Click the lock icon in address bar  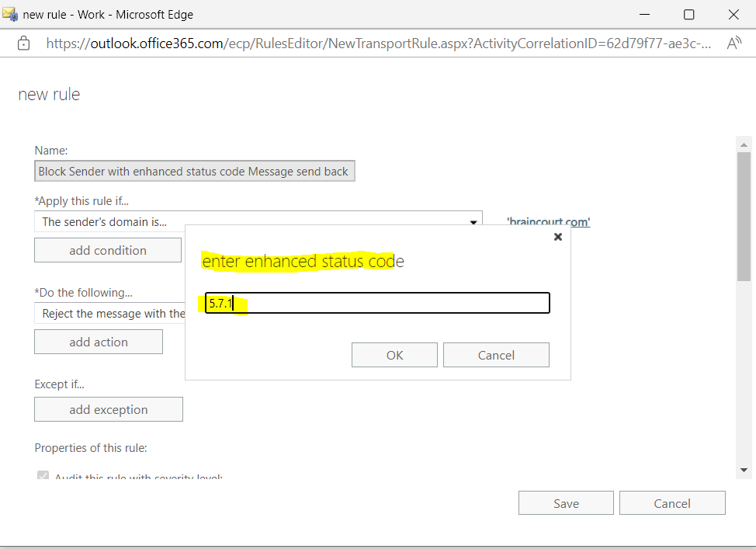point(23,43)
